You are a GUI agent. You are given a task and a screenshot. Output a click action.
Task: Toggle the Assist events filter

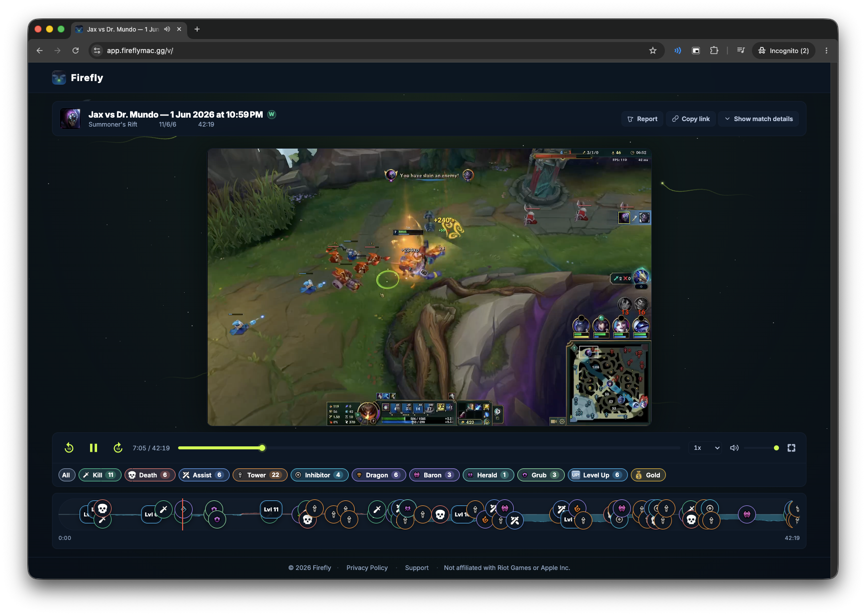(204, 475)
